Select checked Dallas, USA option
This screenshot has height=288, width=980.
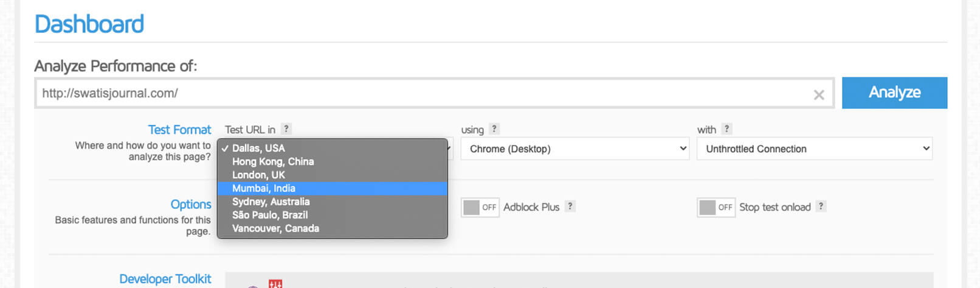(x=333, y=148)
